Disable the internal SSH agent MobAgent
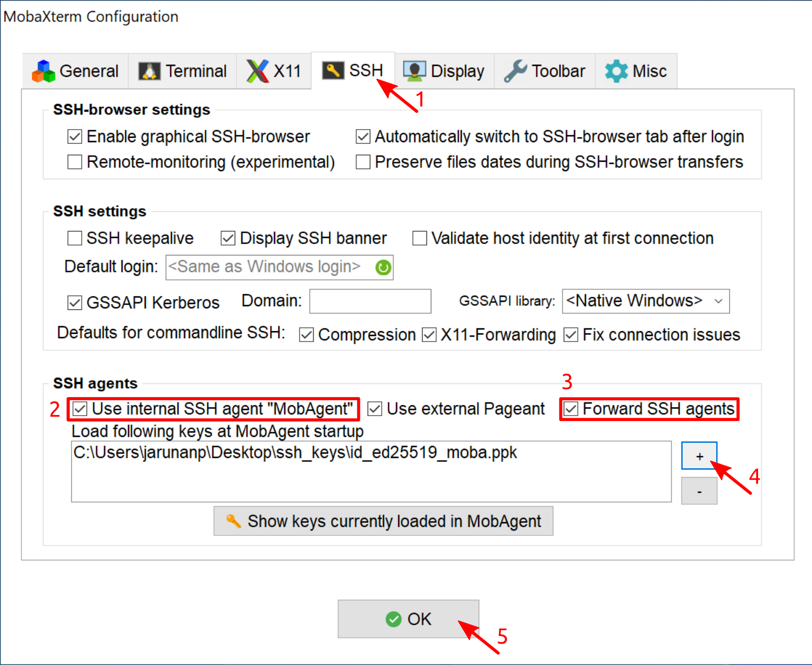The width and height of the screenshot is (812, 665). (79, 408)
